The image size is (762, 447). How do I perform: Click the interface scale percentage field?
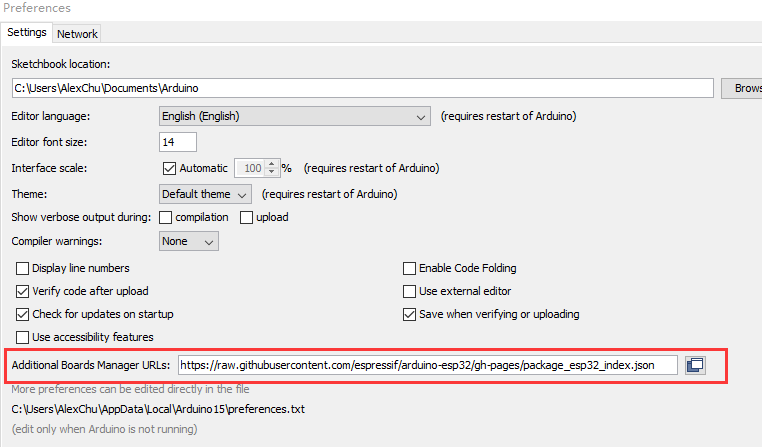(x=250, y=168)
